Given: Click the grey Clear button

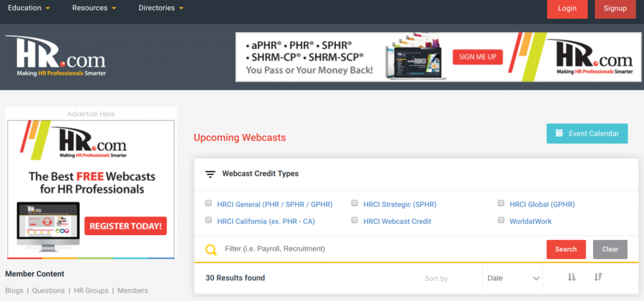Looking at the screenshot, I should (x=610, y=249).
